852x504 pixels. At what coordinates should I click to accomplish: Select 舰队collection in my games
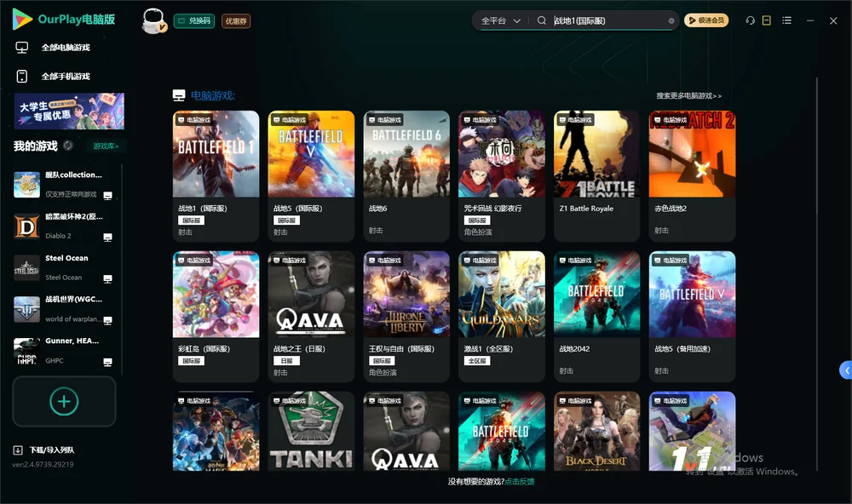66,185
